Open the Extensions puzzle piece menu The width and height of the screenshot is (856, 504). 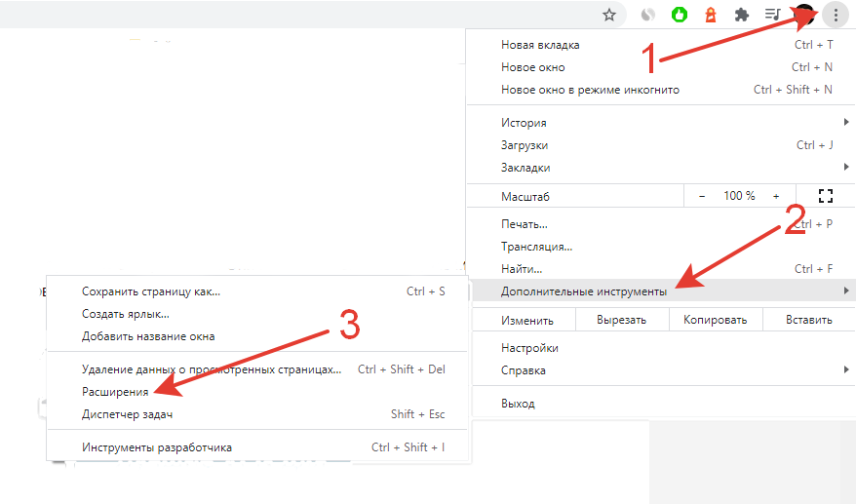point(741,15)
